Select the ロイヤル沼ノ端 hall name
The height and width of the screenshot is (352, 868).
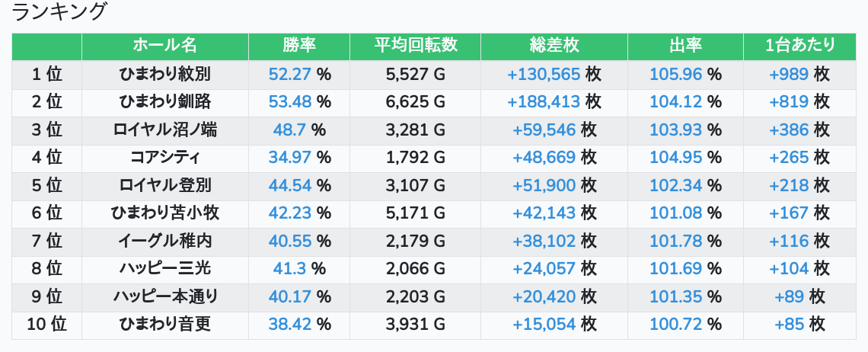164,130
